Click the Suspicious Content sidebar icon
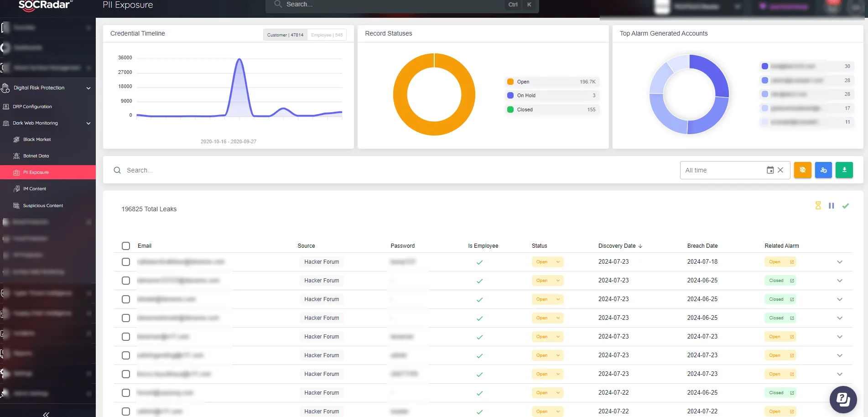 click(x=16, y=206)
